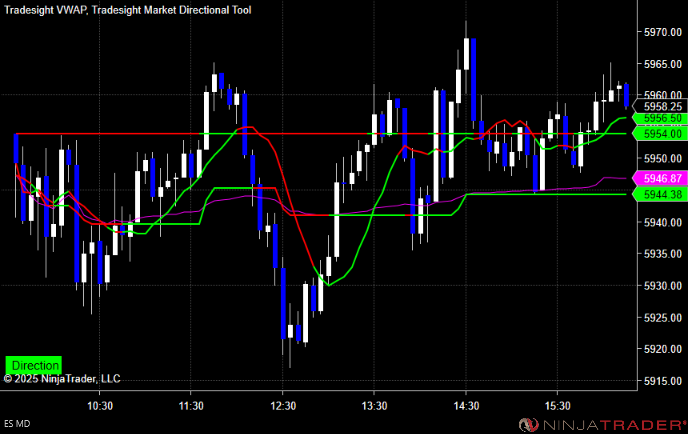Click the 12:30 time axis label
688x434 pixels.
283,405
